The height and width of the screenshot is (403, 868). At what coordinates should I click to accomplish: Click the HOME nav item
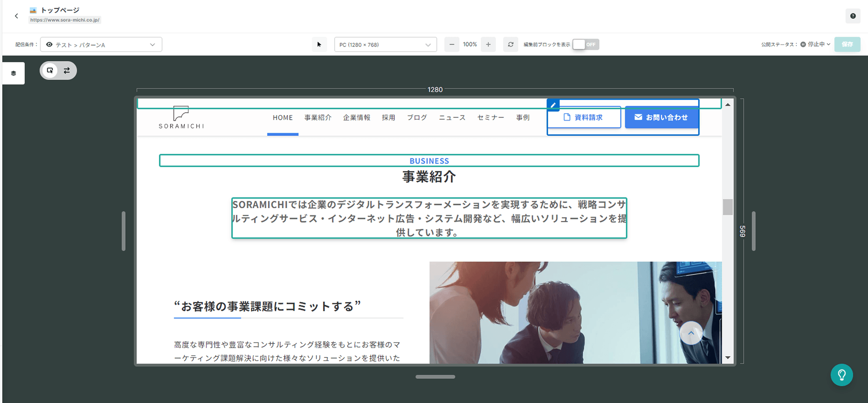click(x=283, y=118)
